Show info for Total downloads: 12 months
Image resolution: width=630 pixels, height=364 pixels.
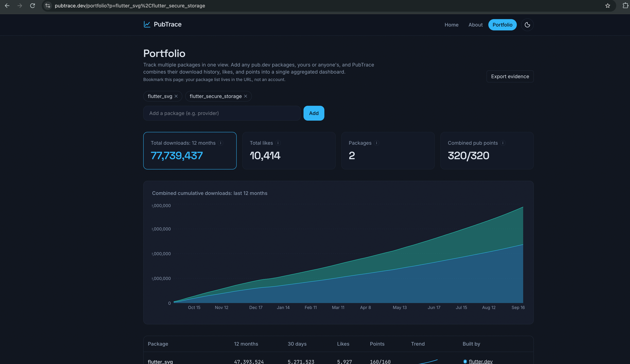click(x=221, y=143)
